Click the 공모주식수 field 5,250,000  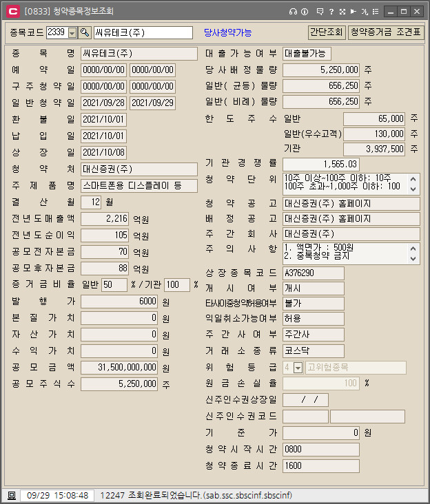point(119,384)
